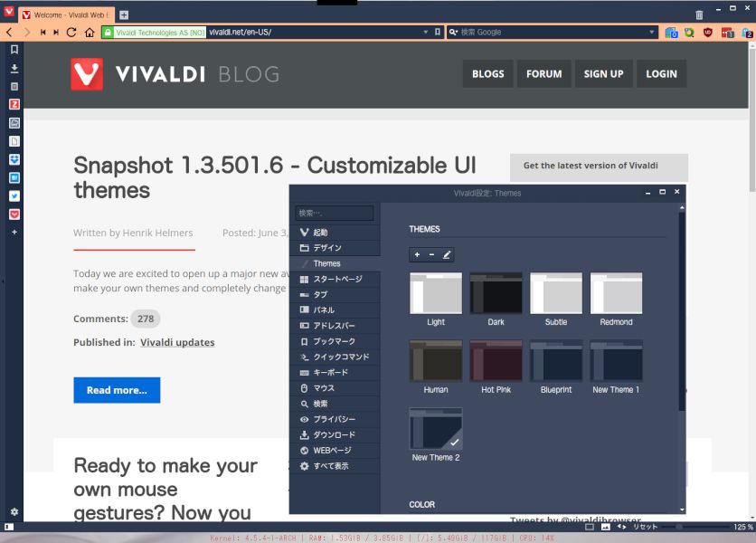Open the 起動 settings section

(x=335, y=233)
